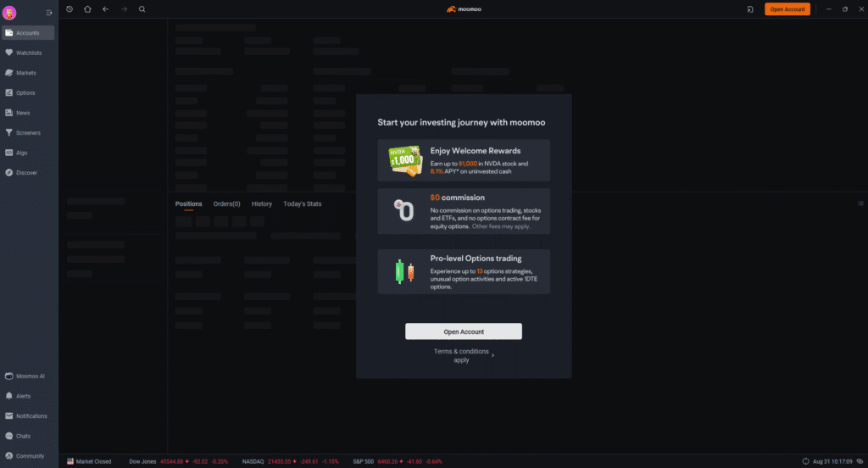Viewport: 868px width, 468px height.
Task: Click the pop-out window icon near Open Account
Action: click(750, 8)
